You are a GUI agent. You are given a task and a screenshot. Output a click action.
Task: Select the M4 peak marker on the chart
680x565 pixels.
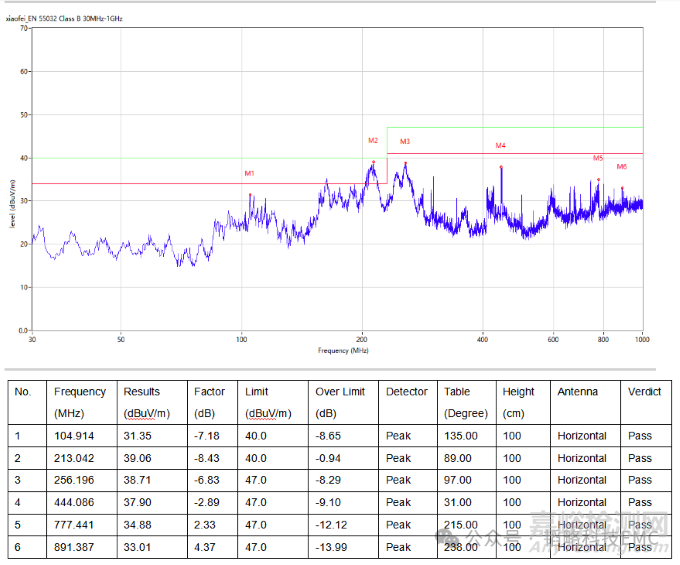coord(501,146)
